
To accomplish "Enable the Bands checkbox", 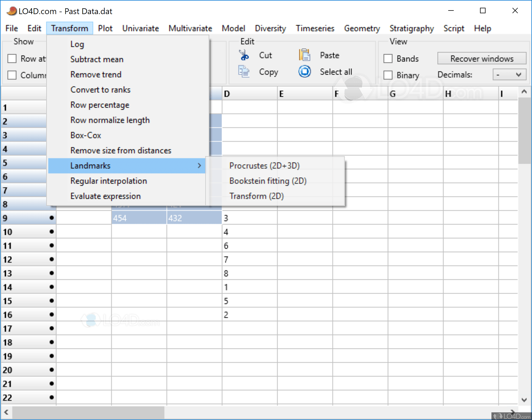I will [388, 59].
